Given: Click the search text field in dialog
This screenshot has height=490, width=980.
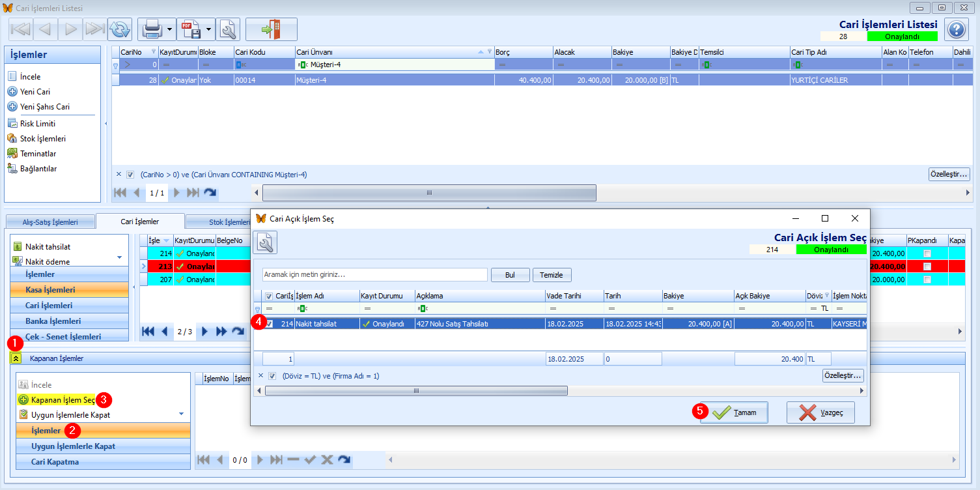Looking at the screenshot, I should [x=374, y=275].
